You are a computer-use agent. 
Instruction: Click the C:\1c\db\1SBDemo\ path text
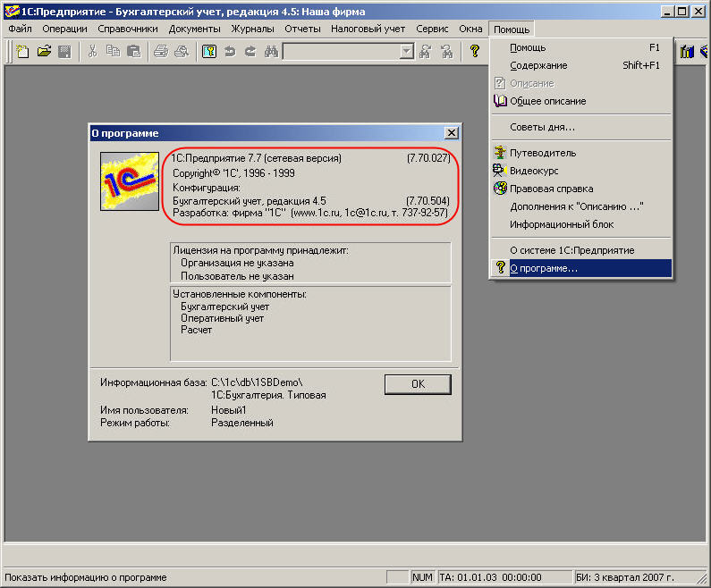click(257, 382)
